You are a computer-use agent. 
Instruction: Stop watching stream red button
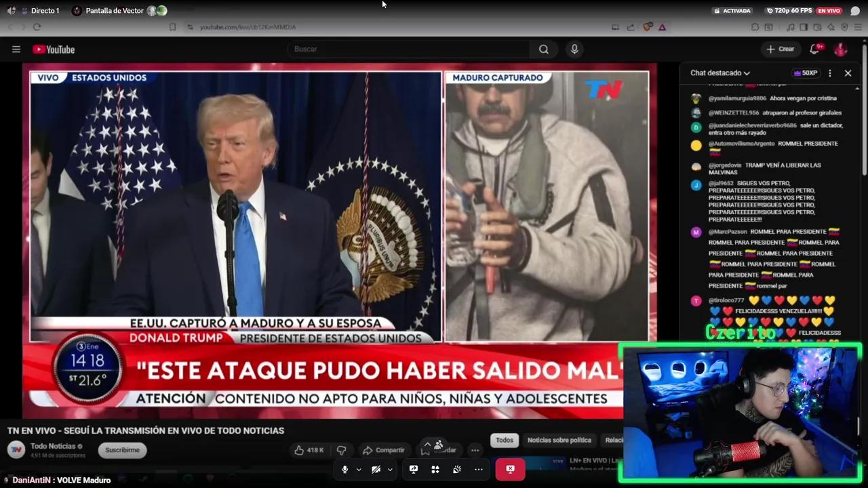510,469
